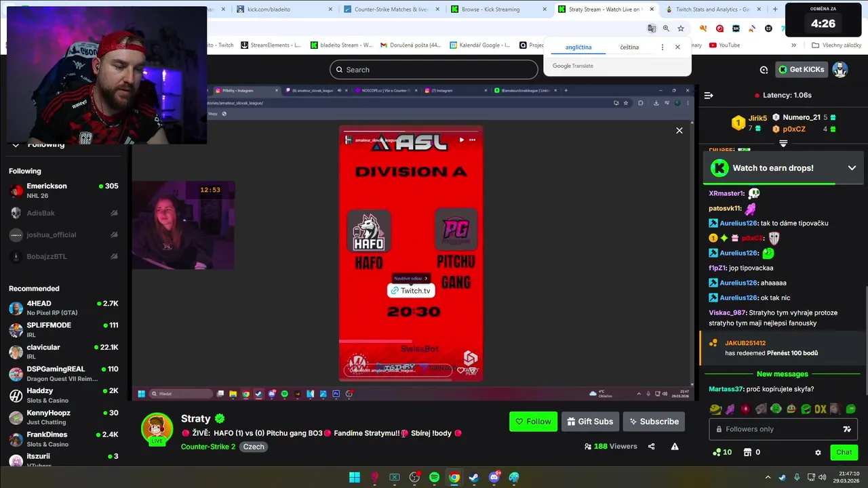Click the taskbar volume speaker icon
The height and width of the screenshot is (488, 868).
click(x=822, y=477)
